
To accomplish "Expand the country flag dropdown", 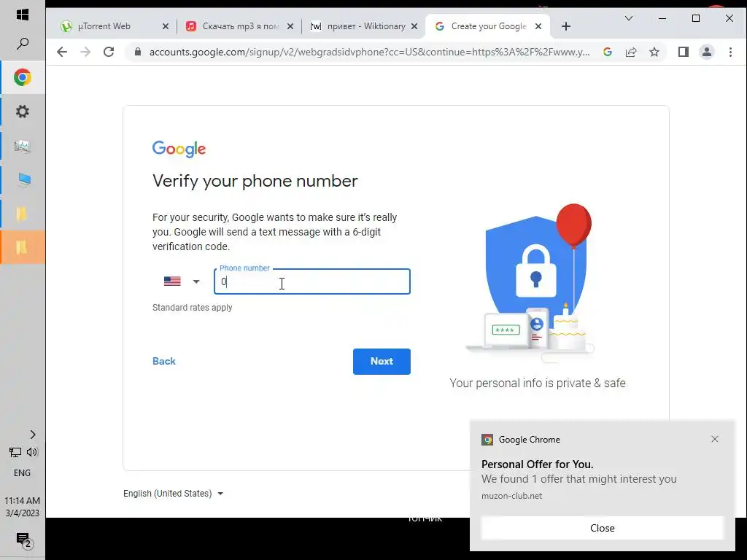I will (x=182, y=281).
